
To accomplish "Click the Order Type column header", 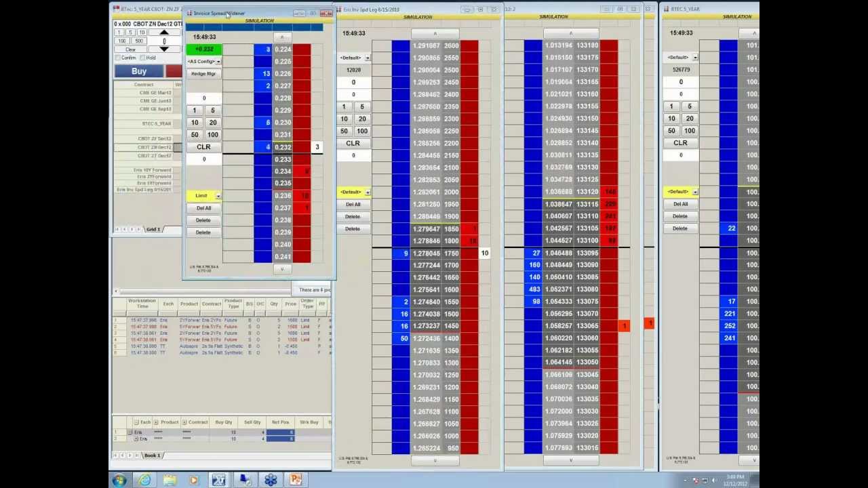I will (307, 304).
